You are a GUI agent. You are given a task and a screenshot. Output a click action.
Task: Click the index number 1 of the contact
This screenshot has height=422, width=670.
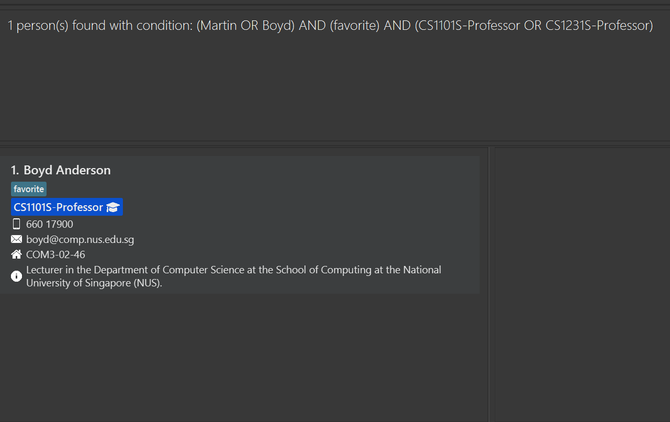15,170
